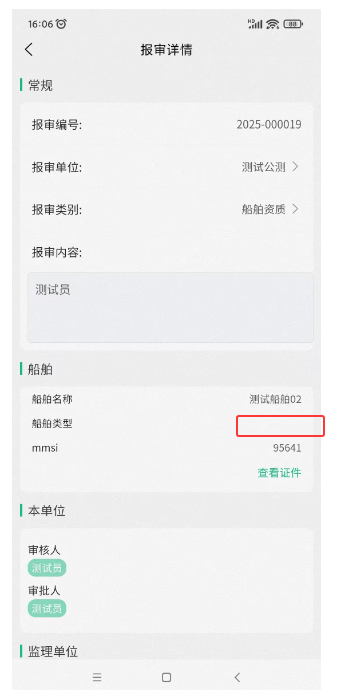Image resolution: width=364 pixels, height=690 pixels.
Task: Click the 报审内容 text area
Action: 170,307
